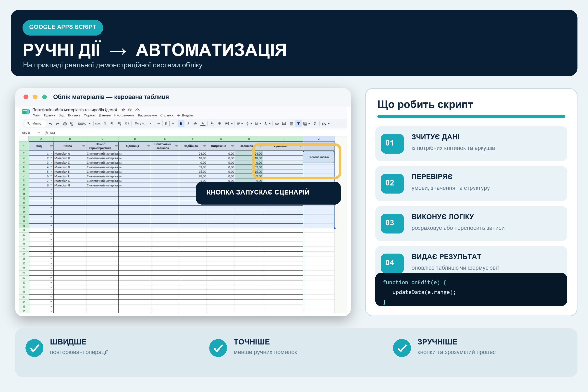Open functions sigma icon

coord(315,124)
